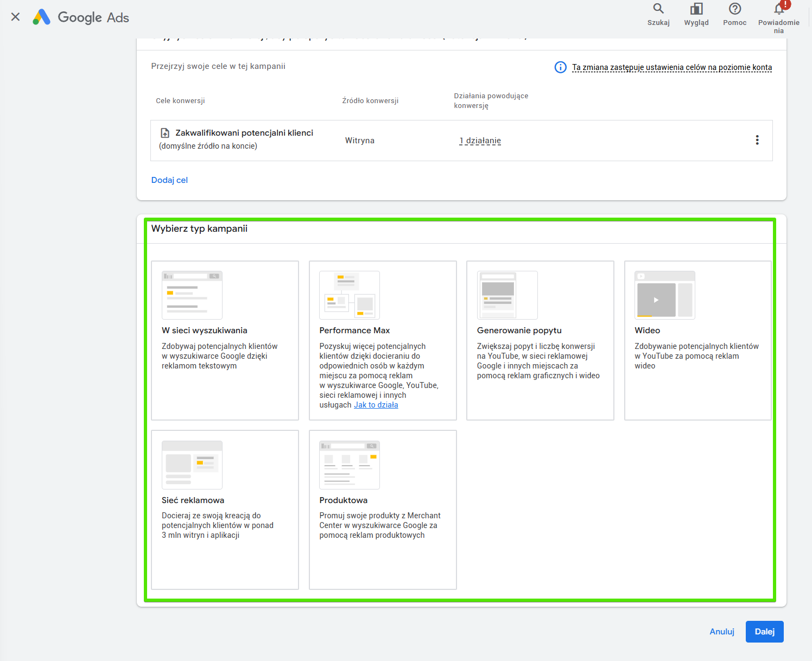Open three-dot menu for conversion goal row
The width and height of the screenshot is (812, 661).
tap(757, 140)
